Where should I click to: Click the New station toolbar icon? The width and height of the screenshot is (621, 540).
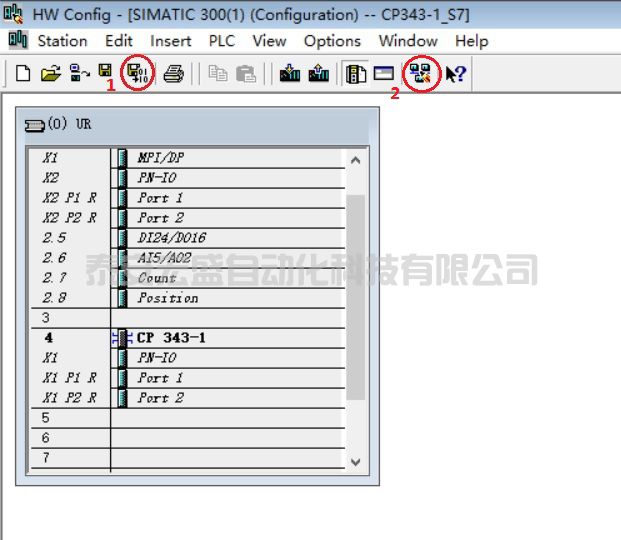click(22, 74)
